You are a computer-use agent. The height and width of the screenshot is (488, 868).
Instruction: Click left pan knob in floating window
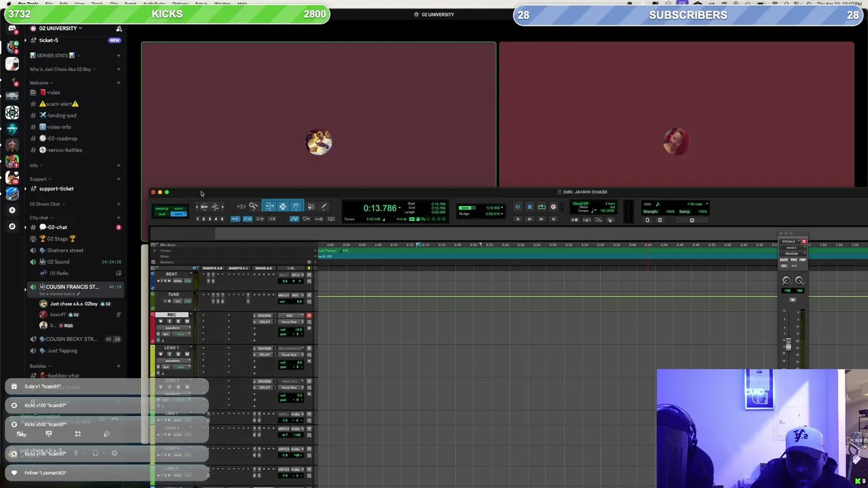(787, 281)
